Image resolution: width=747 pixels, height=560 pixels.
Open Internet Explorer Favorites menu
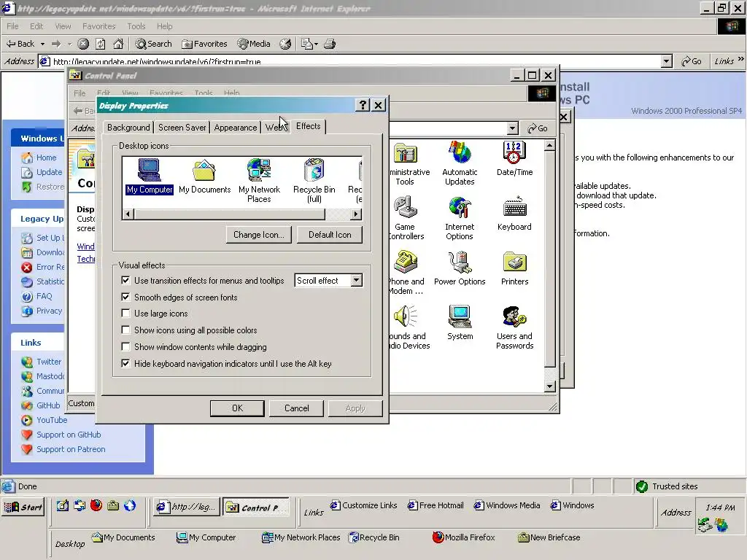98,26
